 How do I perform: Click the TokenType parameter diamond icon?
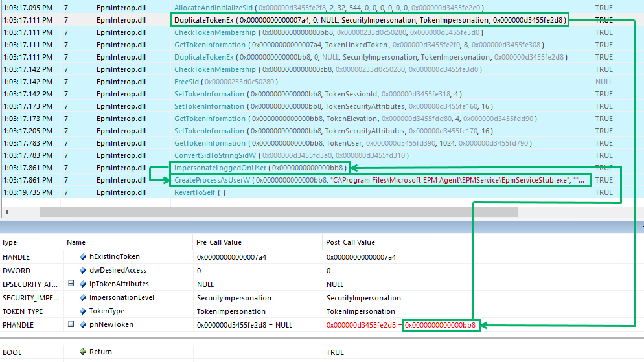click(x=83, y=311)
